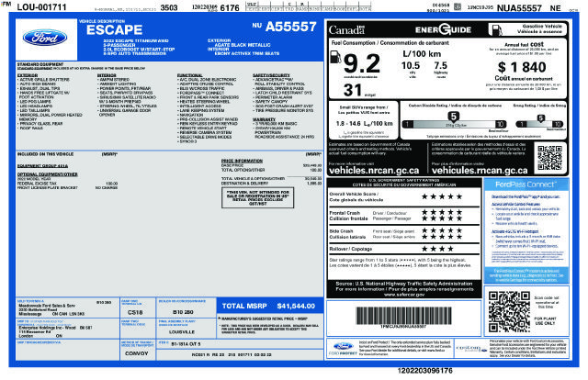This screenshot has width=588, height=380.
Task: Click the Ebony ActiveX Trim Seats text
Action: pos(247,53)
